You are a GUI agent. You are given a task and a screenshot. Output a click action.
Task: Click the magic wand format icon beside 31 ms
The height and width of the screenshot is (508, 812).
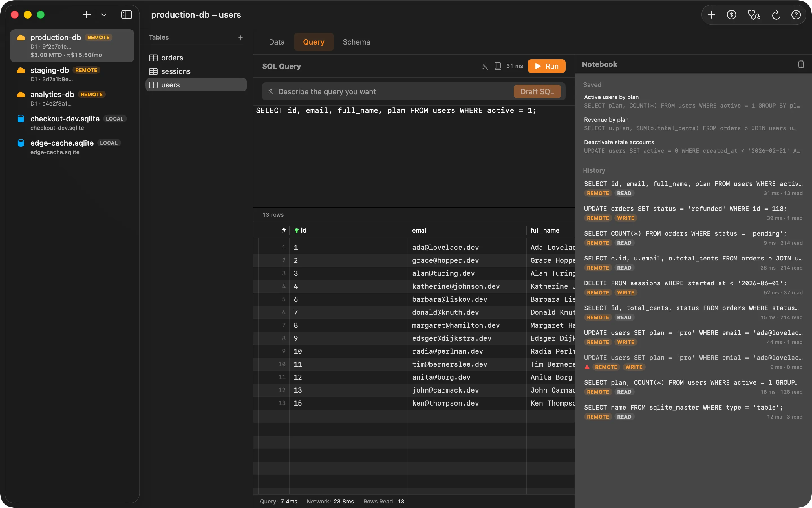[484, 66]
